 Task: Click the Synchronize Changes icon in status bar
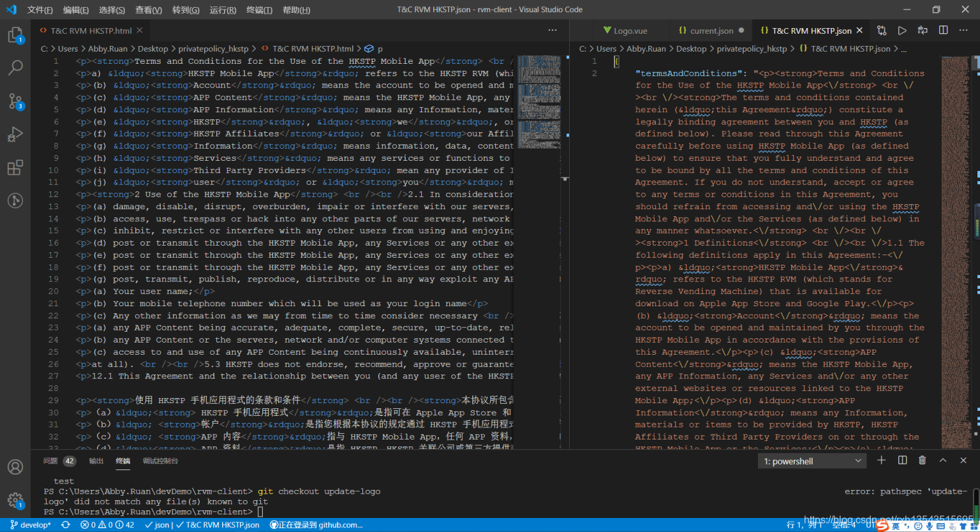click(x=66, y=525)
